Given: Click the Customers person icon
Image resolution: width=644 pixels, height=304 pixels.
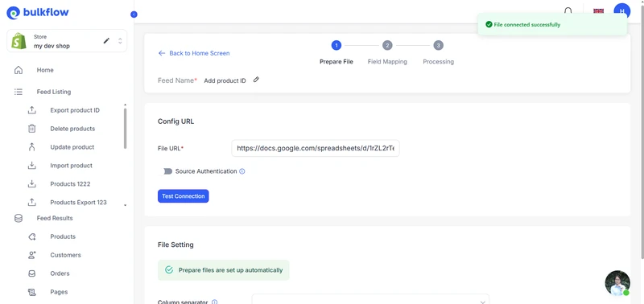Looking at the screenshot, I should point(32,255).
